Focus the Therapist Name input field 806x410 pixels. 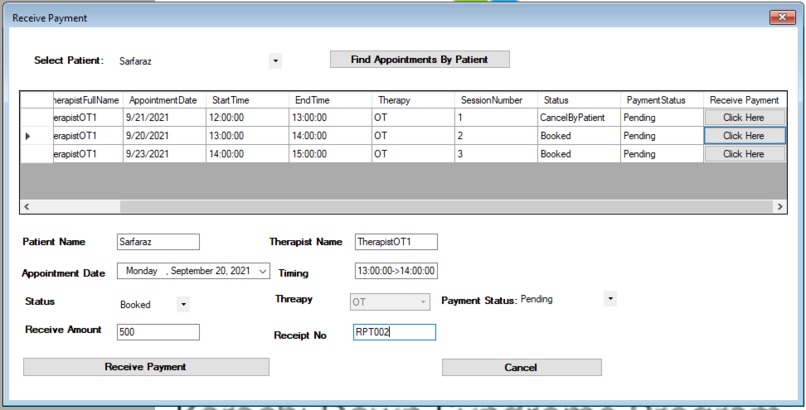click(396, 241)
